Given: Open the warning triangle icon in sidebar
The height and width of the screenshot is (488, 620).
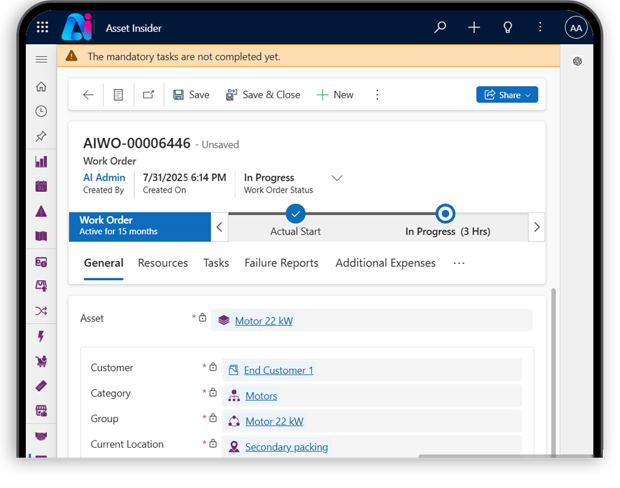Looking at the screenshot, I should coord(41,211).
